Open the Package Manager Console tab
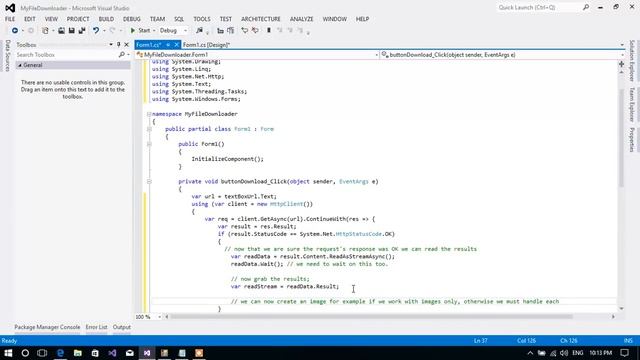The image size is (640, 360). coord(47,327)
